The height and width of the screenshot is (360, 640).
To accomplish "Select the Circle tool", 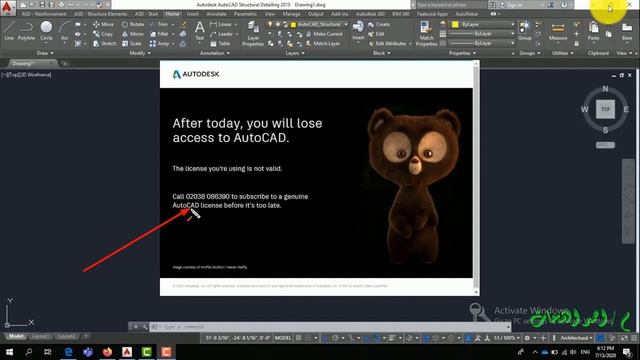I will (46, 31).
